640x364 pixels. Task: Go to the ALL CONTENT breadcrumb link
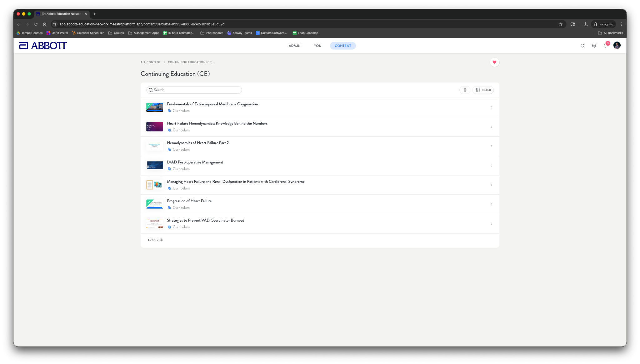(x=150, y=62)
